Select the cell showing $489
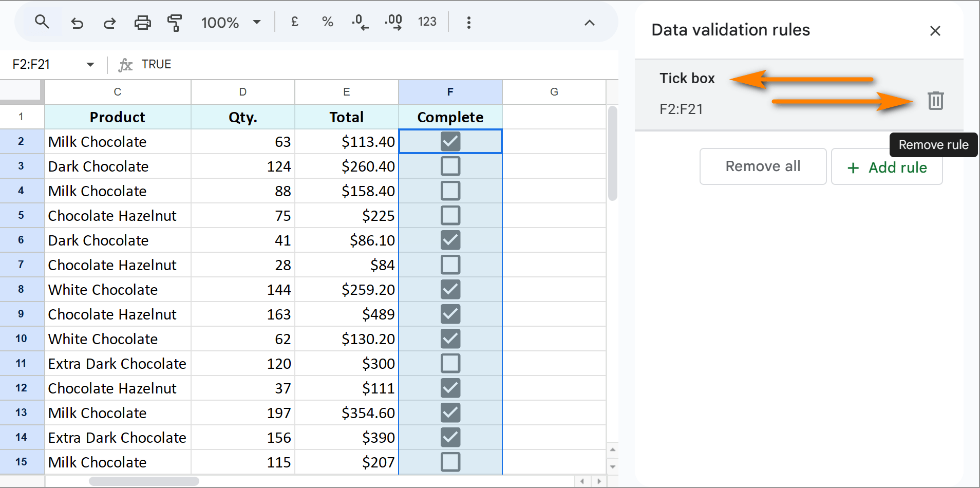The height and width of the screenshot is (488, 980). click(x=347, y=314)
